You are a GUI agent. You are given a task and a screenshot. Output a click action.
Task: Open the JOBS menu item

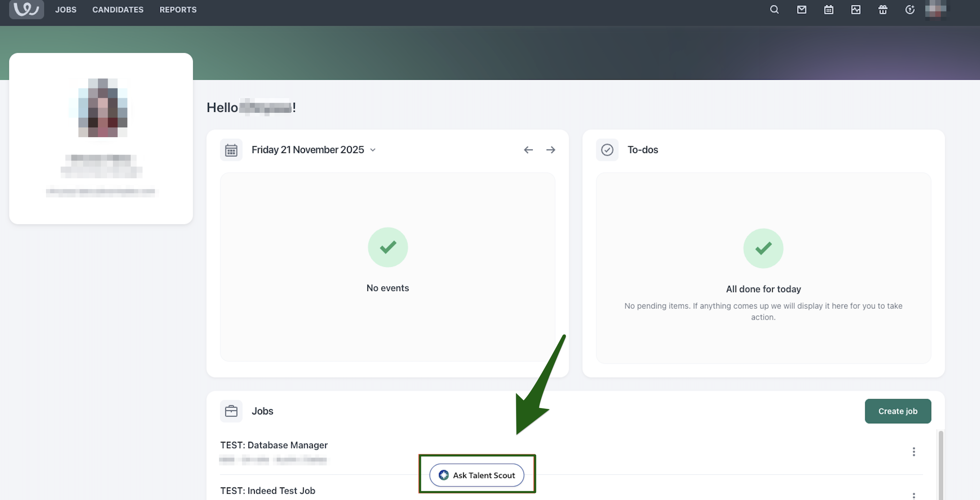(x=66, y=9)
